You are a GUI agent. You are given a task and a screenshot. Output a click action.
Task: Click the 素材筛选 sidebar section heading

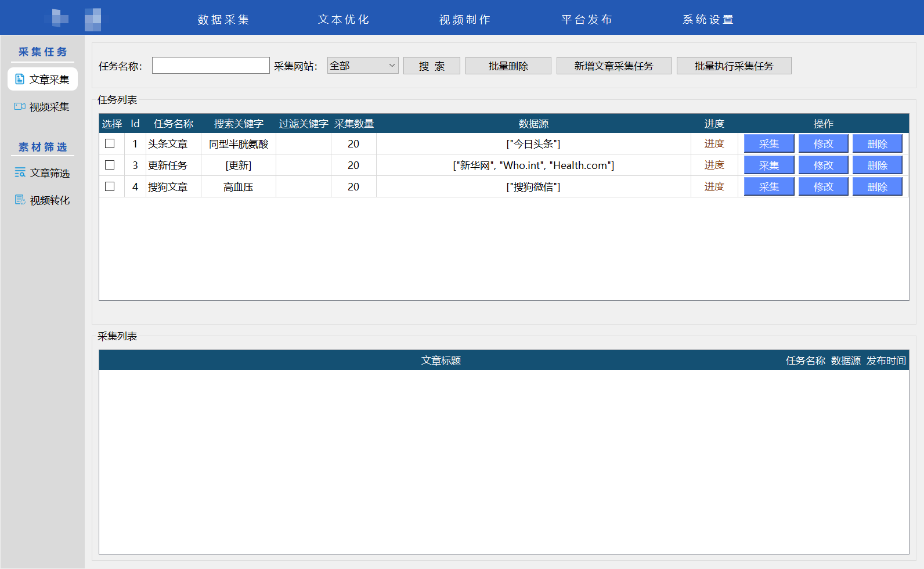42,147
